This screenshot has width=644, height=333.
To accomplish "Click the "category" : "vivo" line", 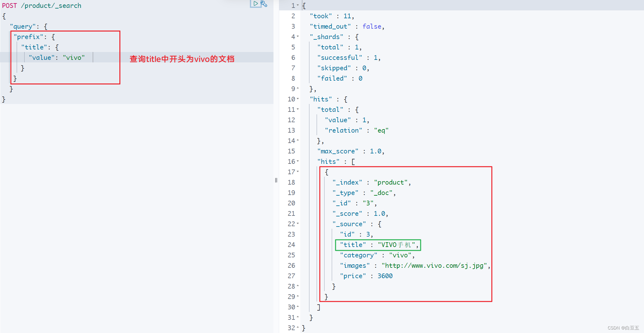I will coord(377,255).
